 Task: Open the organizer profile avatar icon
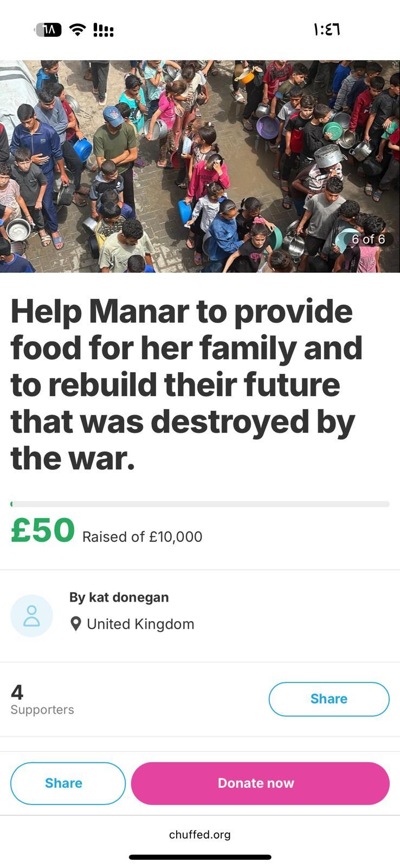pos(31,616)
